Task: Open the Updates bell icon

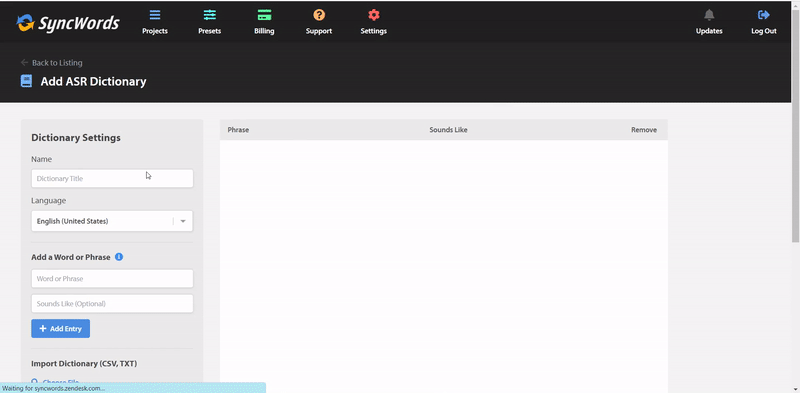Action: pyautogui.click(x=709, y=15)
